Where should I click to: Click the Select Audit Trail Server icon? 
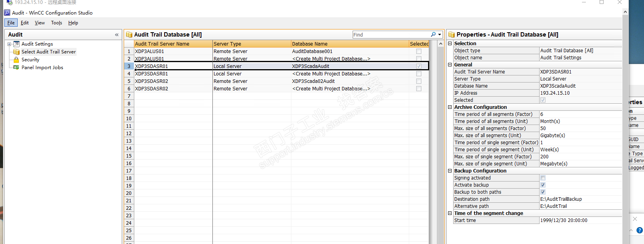click(16, 52)
